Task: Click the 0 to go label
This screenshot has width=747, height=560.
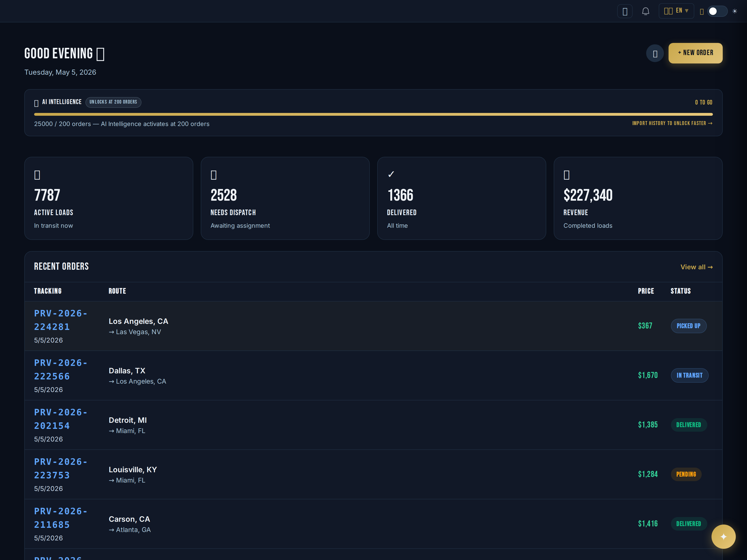Action: click(704, 102)
